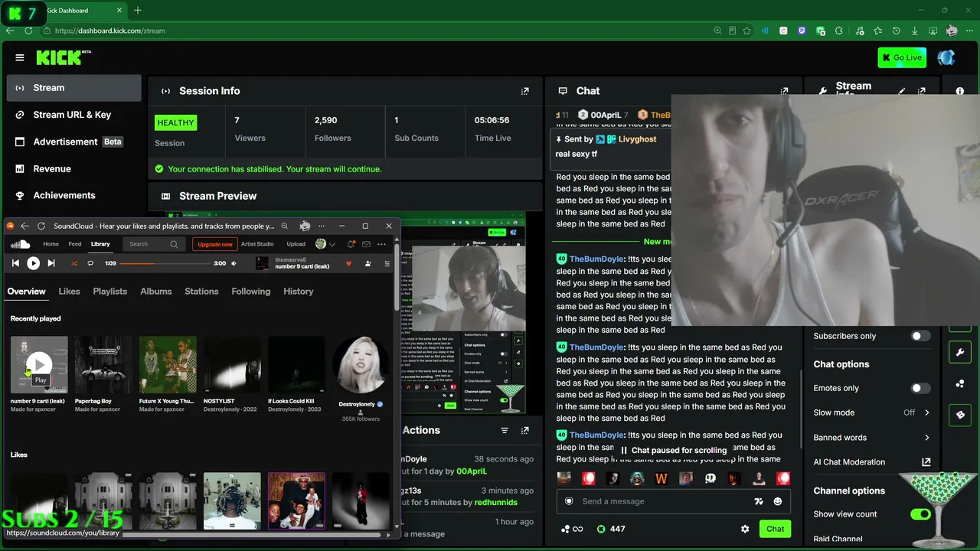Open SoundCloud Feed link
The height and width of the screenshot is (551, 980).
[75, 244]
